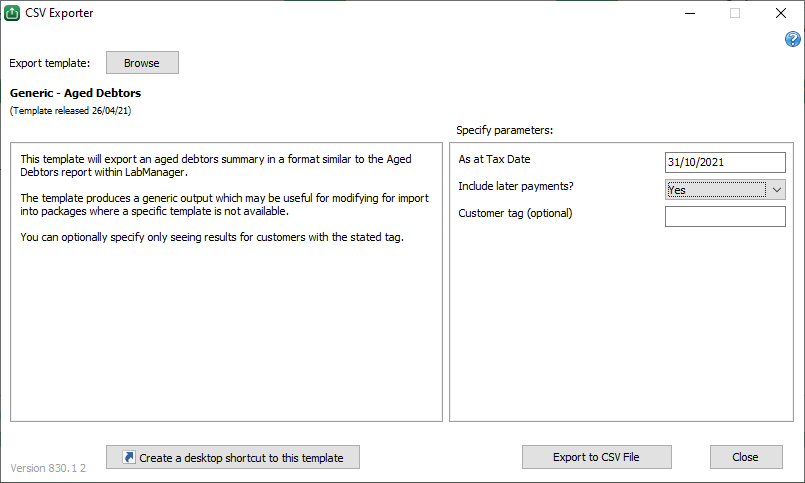This screenshot has height=483, width=805.
Task: Open the Include later payments dropdown arrow
Action: point(777,189)
